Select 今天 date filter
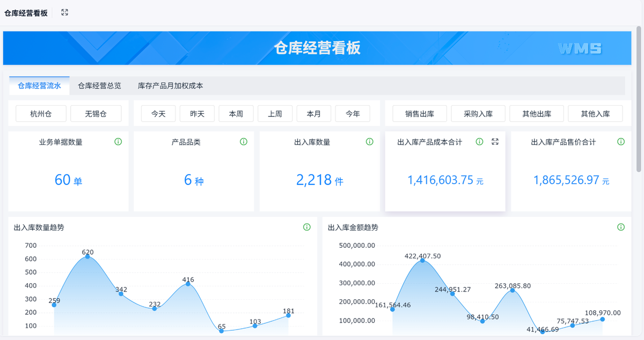 coord(158,114)
